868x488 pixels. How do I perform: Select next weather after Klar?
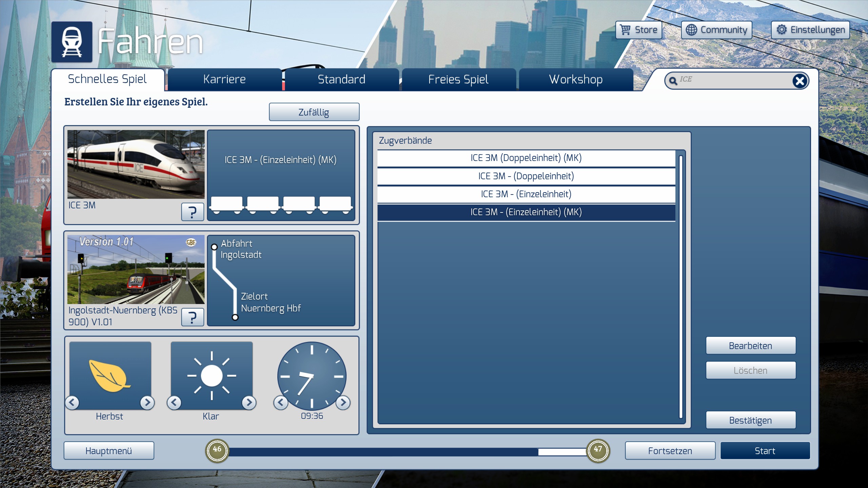(249, 402)
